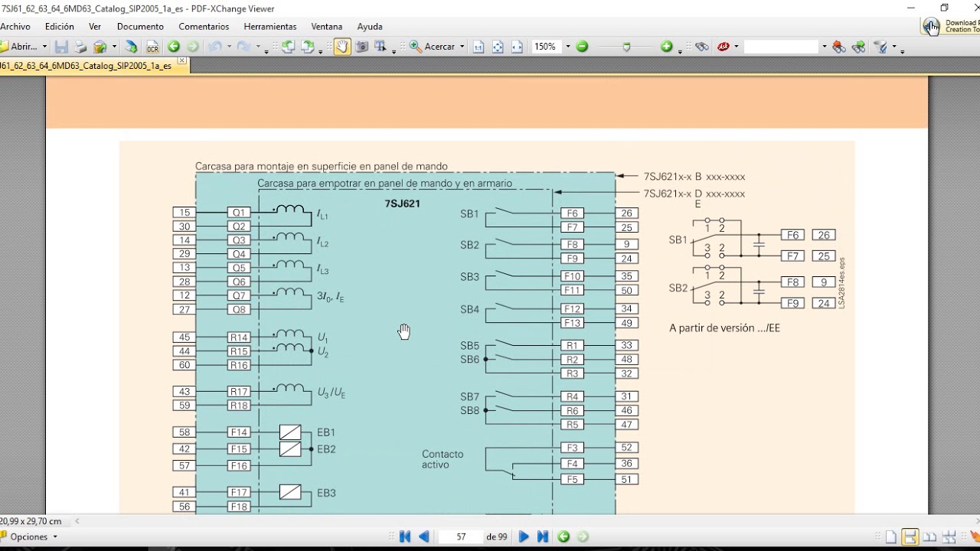The image size is (980, 551).
Task: Click the Acercar zoom-in tool
Action: tap(433, 47)
